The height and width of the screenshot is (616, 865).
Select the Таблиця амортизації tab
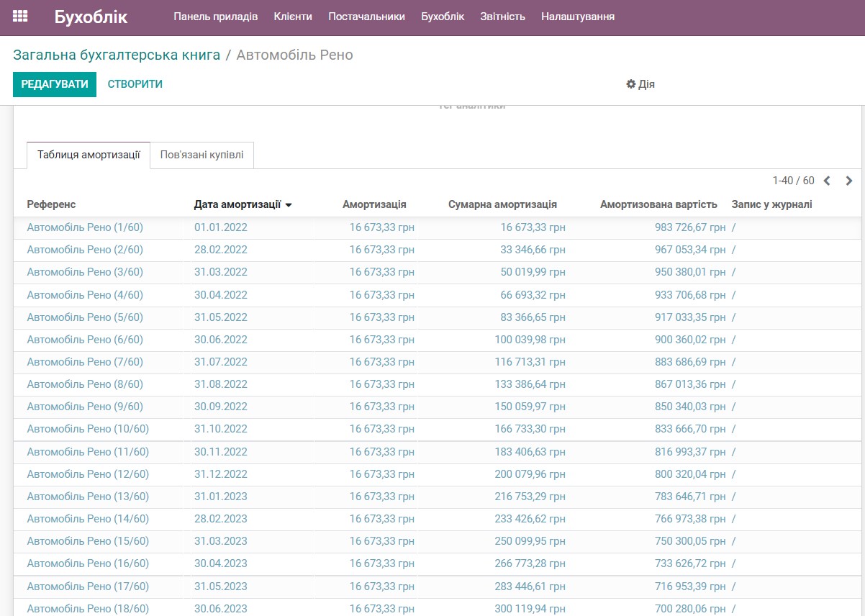click(88, 155)
